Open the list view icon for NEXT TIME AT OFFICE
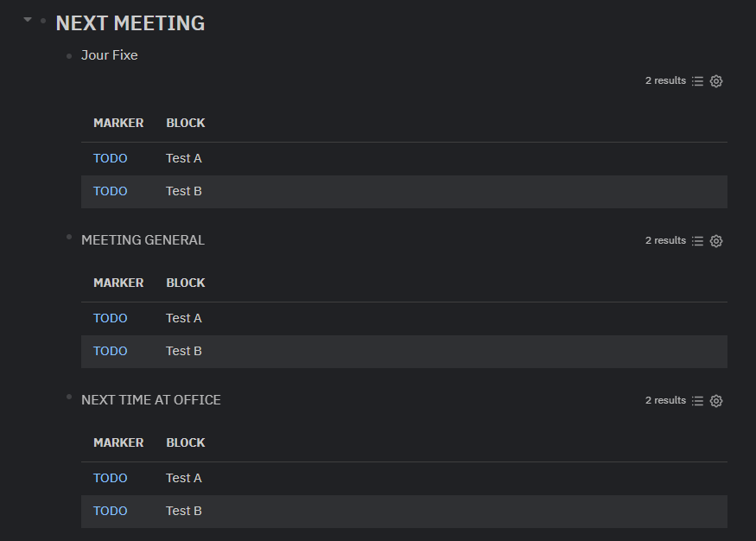 tap(697, 400)
